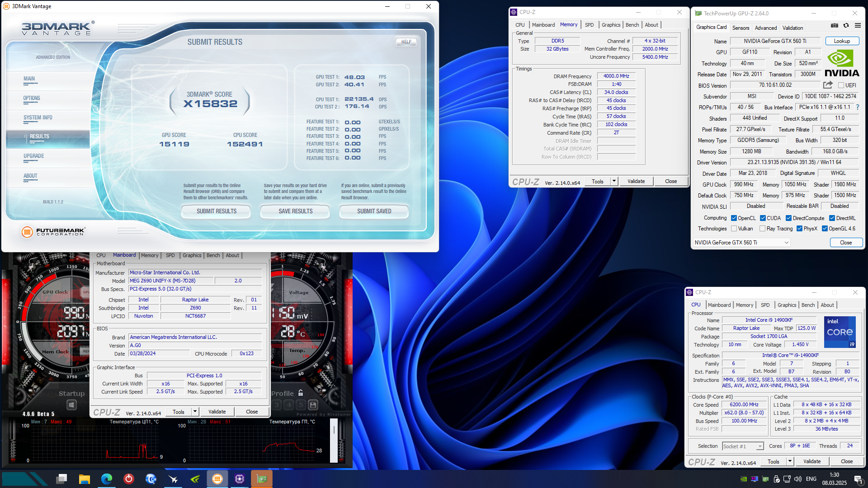868x488 pixels.
Task: Toggle the CUDA checkbox in GPU-Z
Action: pos(763,218)
